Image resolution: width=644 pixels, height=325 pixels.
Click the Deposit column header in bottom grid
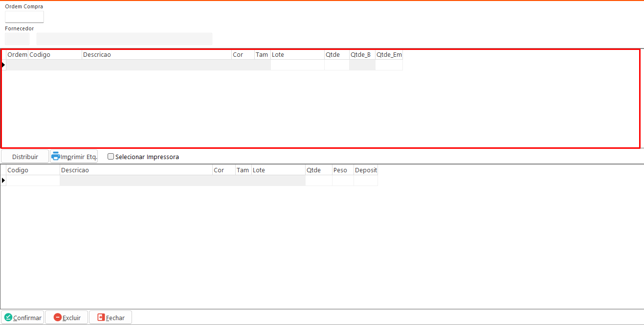click(366, 170)
